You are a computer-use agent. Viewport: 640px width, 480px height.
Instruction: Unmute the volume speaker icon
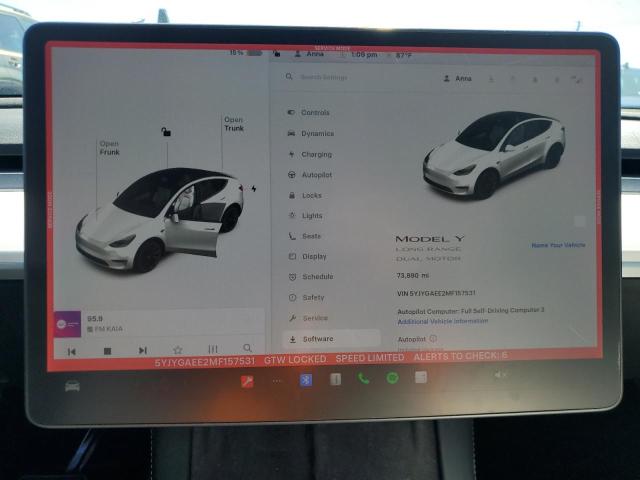pos(500,375)
